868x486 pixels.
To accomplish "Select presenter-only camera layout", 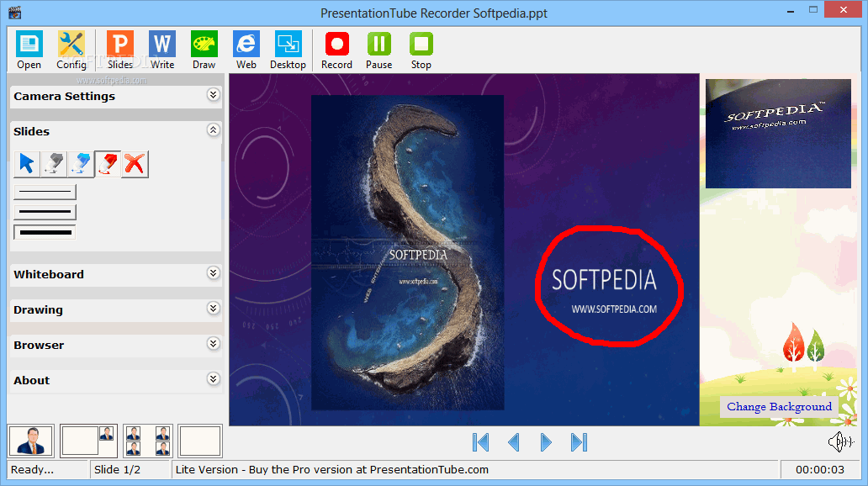I will click(x=31, y=441).
